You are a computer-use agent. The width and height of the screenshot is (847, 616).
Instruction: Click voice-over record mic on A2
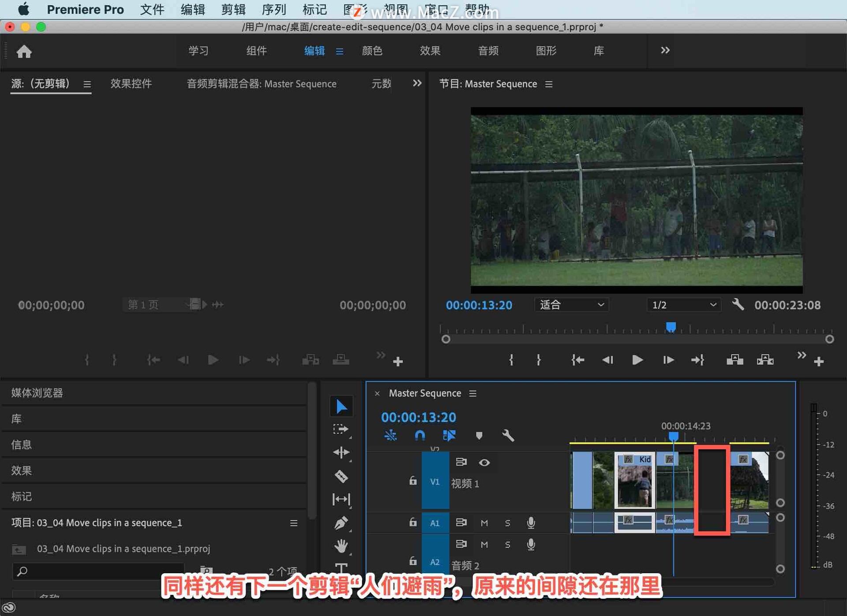click(x=531, y=545)
